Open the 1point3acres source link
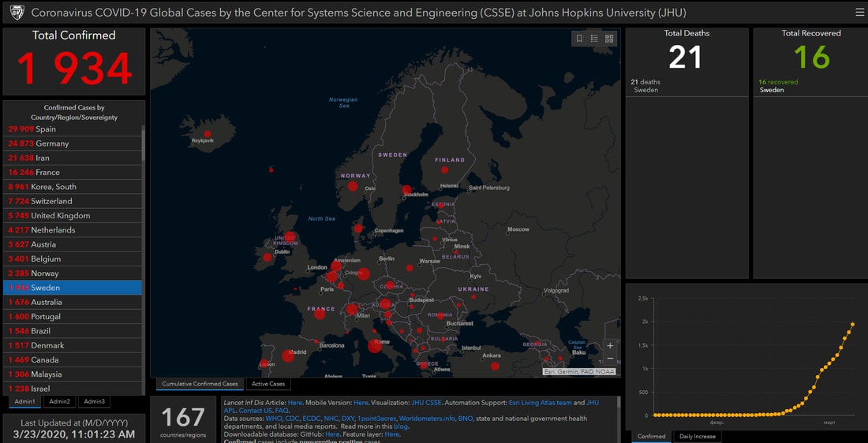The width and height of the screenshot is (868, 443). tap(377, 419)
